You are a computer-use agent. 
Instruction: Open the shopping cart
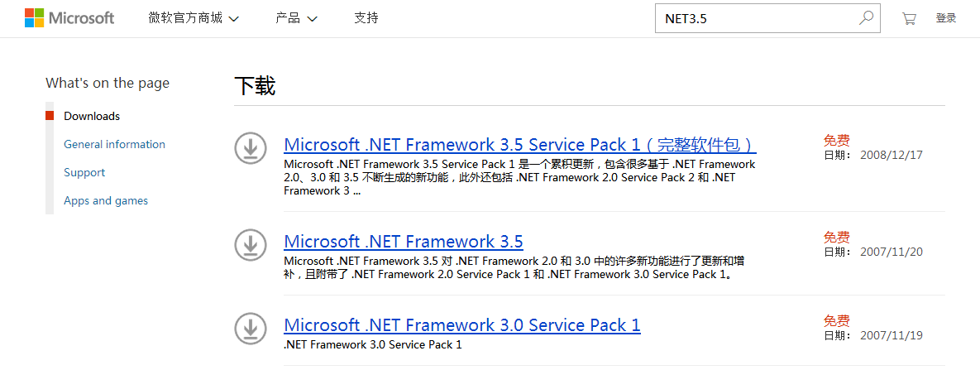point(909,18)
